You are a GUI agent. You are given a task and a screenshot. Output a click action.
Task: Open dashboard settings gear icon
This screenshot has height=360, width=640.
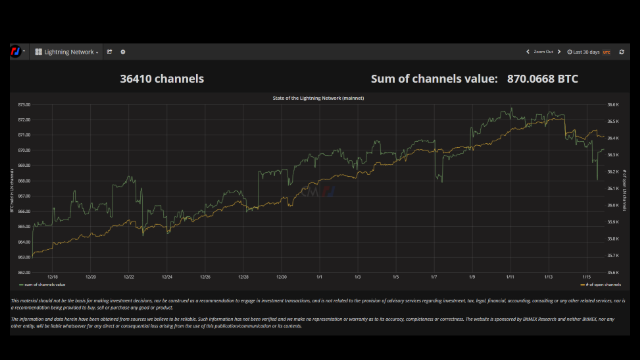tap(123, 52)
